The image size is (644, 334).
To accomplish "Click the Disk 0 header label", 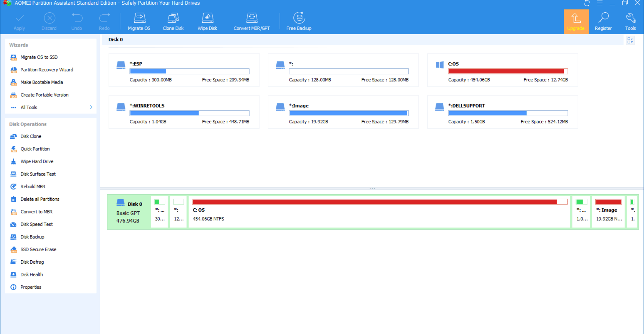I will pyautogui.click(x=116, y=40).
